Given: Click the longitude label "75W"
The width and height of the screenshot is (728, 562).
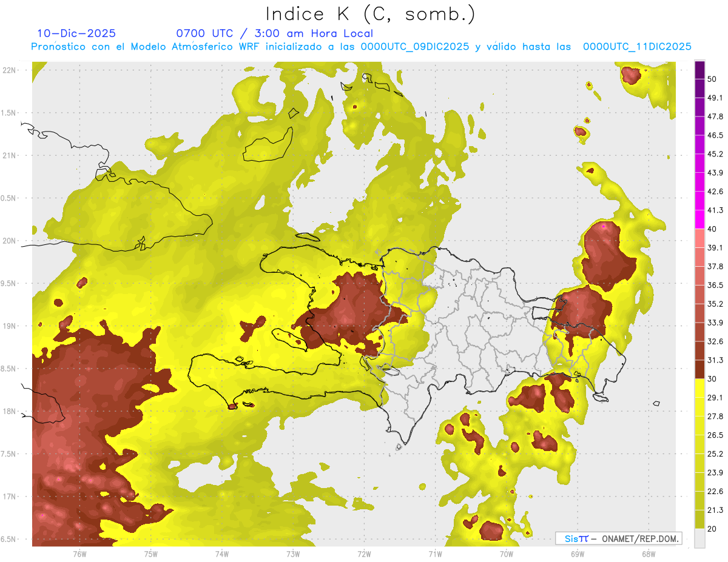Looking at the screenshot, I should coord(151,554).
